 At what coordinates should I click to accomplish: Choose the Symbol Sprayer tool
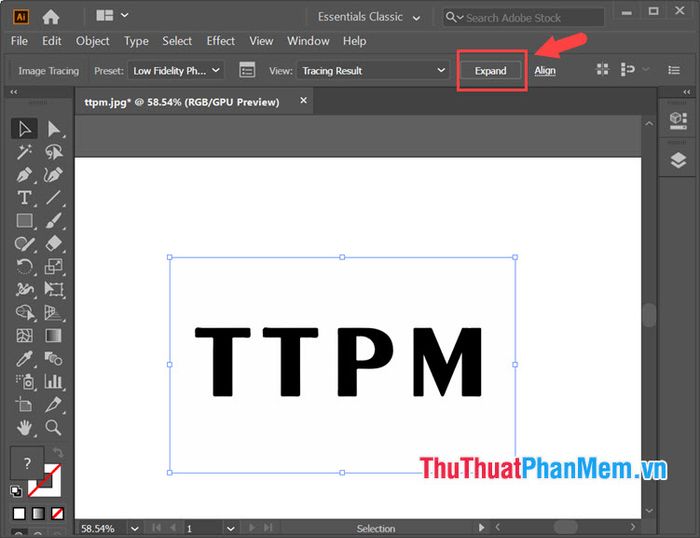[24, 382]
